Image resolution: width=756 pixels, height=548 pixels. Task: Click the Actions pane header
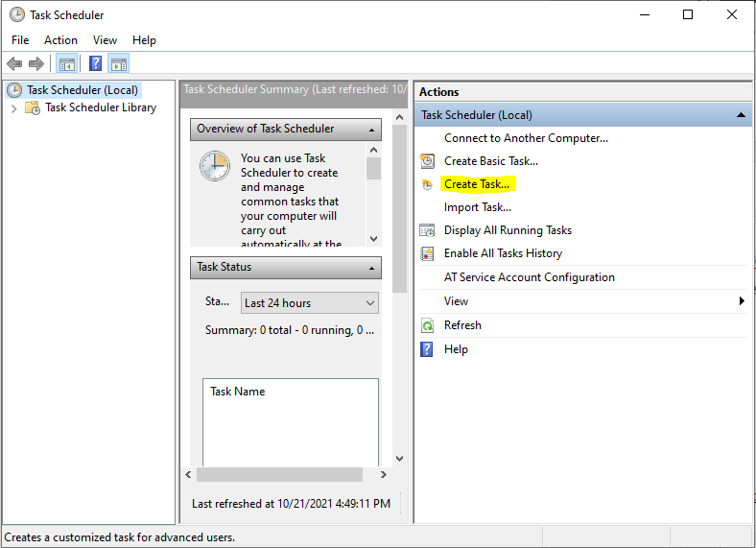(x=582, y=92)
